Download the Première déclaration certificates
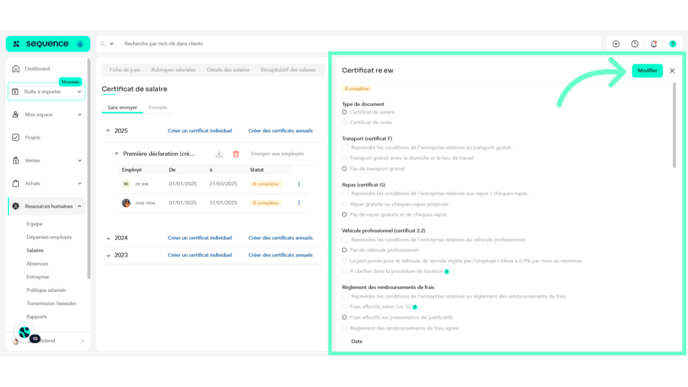 pyautogui.click(x=219, y=154)
